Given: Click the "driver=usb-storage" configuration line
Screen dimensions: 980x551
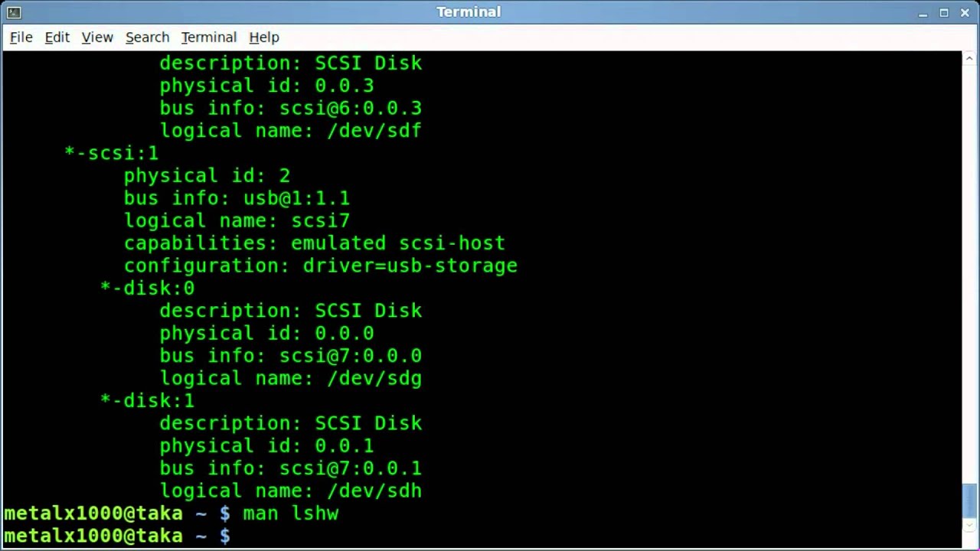Looking at the screenshot, I should point(410,266).
